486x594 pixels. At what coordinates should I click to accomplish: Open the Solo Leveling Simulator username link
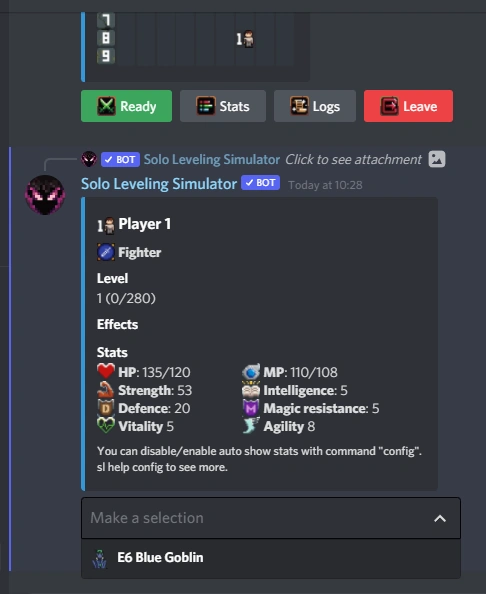point(159,184)
